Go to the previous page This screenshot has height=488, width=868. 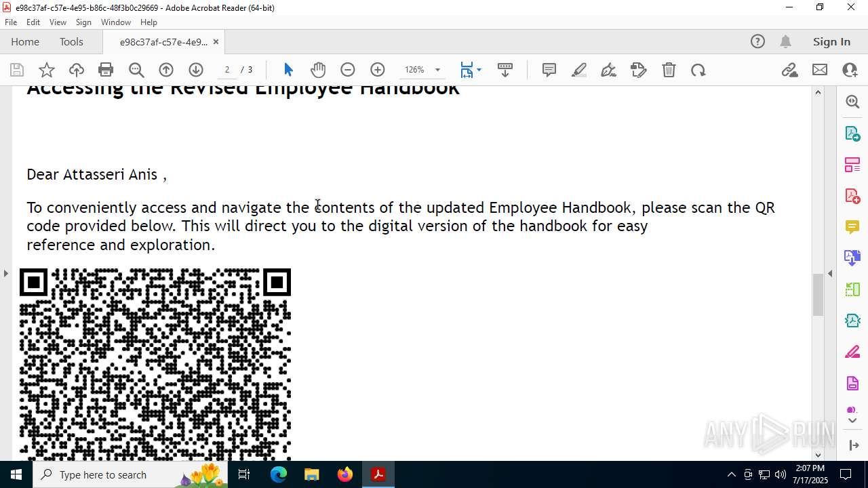(x=166, y=70)
